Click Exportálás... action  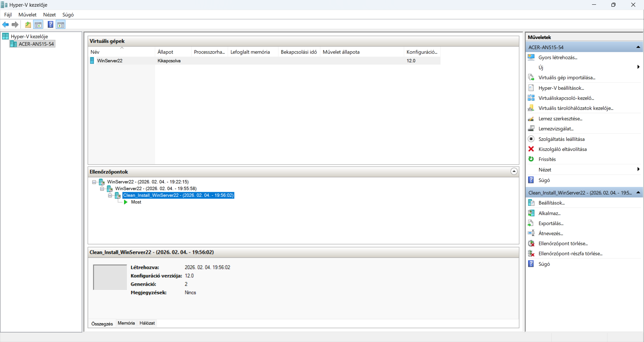551,223
